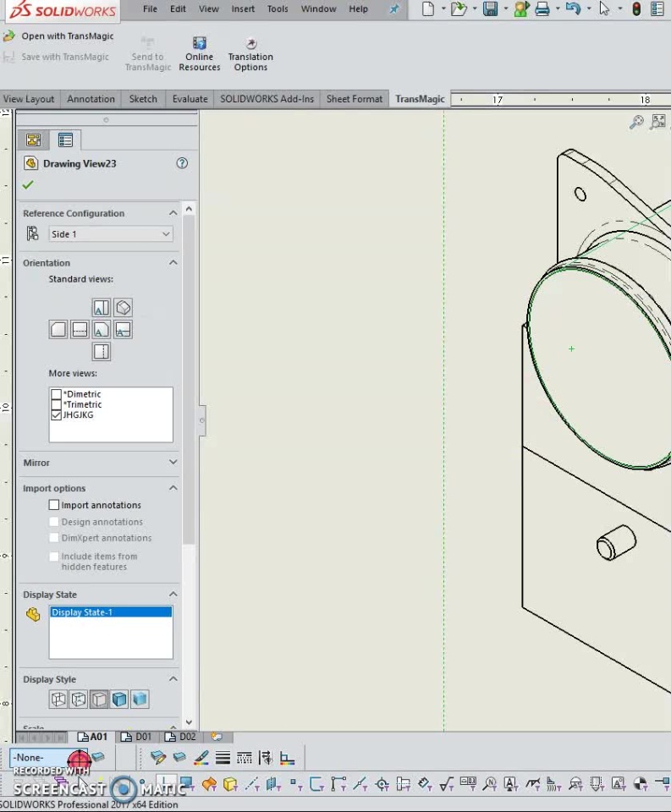Open dropdown arrow beside Save icon

point(506,8)
